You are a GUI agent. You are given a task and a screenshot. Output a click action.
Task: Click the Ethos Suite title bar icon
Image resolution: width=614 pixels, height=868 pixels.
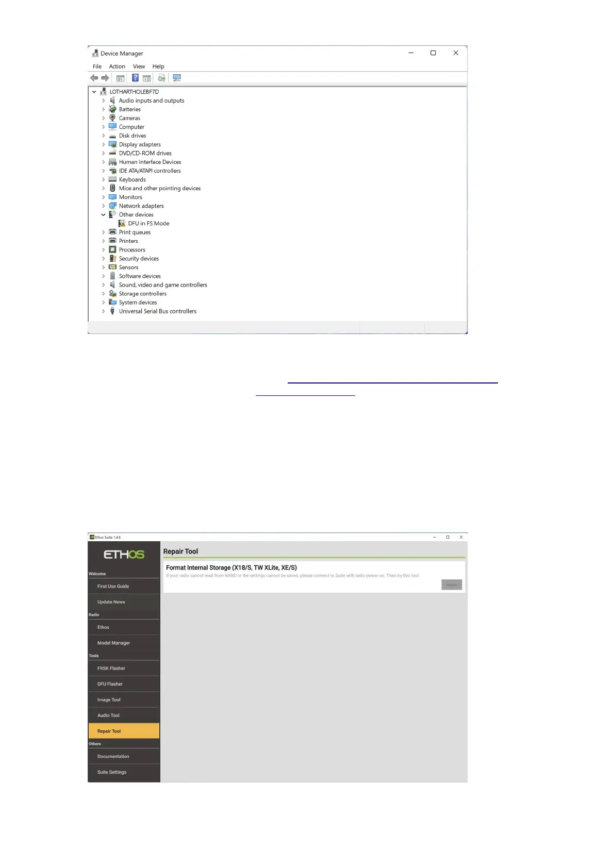[x=92, y=537]
